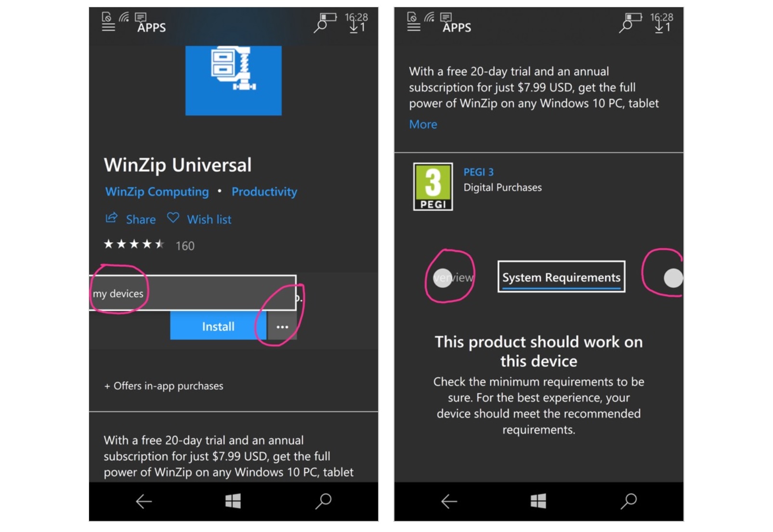Tap Windows Start button on left phone
The height and width of the screenshot is (532, 773).
[233, 501]
